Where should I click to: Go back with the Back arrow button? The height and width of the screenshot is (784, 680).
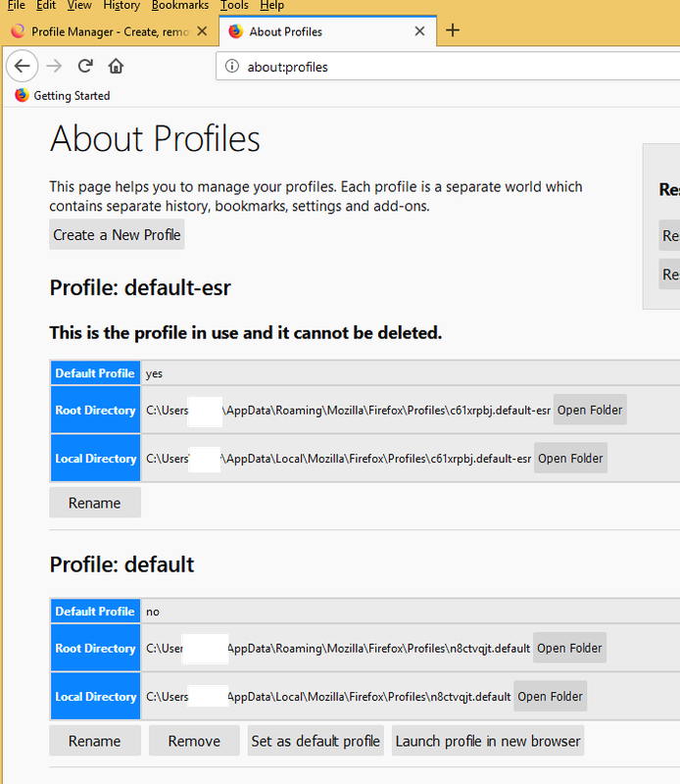(x=22, y=66)
